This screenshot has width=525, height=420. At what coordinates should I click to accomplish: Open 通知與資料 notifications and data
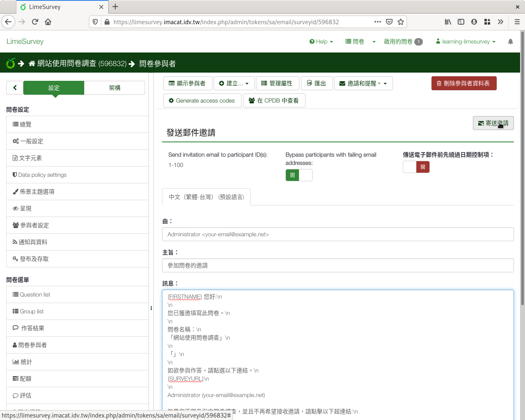tap(78, 242)
